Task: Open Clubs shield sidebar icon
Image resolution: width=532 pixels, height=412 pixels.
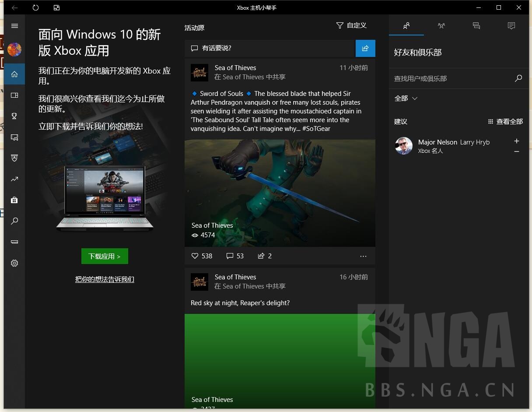Action: 14,158
